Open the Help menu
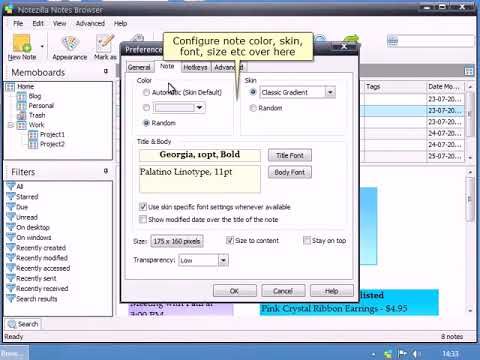This screenshot has width=480, height=360. click(120, 24)
